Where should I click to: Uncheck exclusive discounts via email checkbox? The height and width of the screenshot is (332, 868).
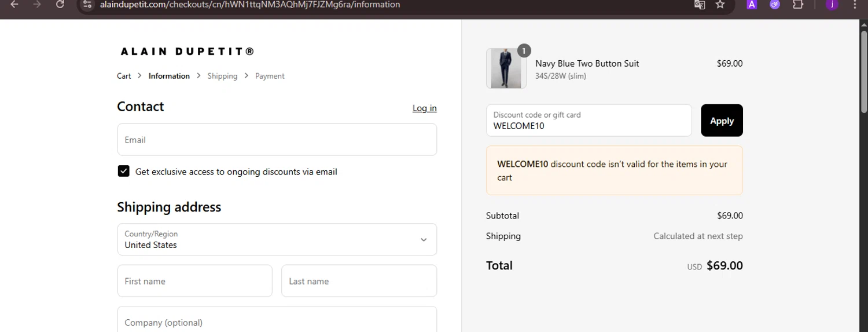[123, 171]
